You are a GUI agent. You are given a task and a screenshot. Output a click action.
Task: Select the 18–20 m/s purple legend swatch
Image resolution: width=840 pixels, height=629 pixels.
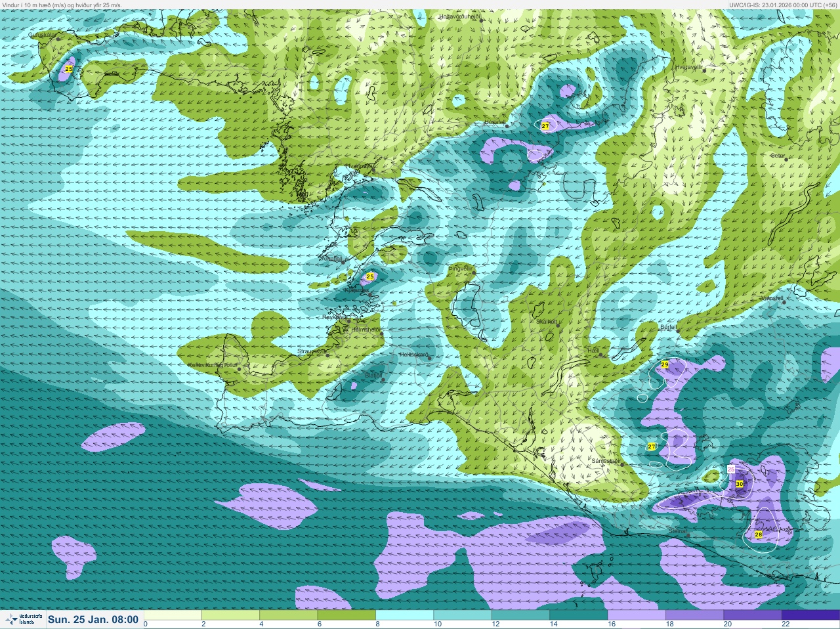click(694, 615)
